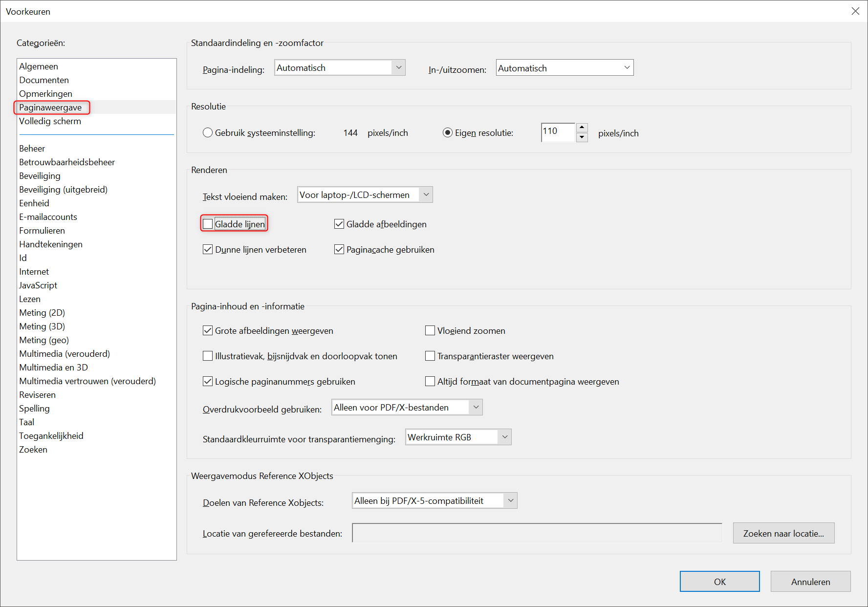Open the Tekst vloeiend maken dropdown
868x607 pixels.
click(x=426, y=195)
